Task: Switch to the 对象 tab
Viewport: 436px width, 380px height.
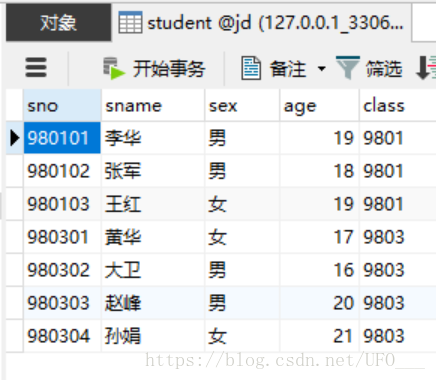Action: (59, 23)
